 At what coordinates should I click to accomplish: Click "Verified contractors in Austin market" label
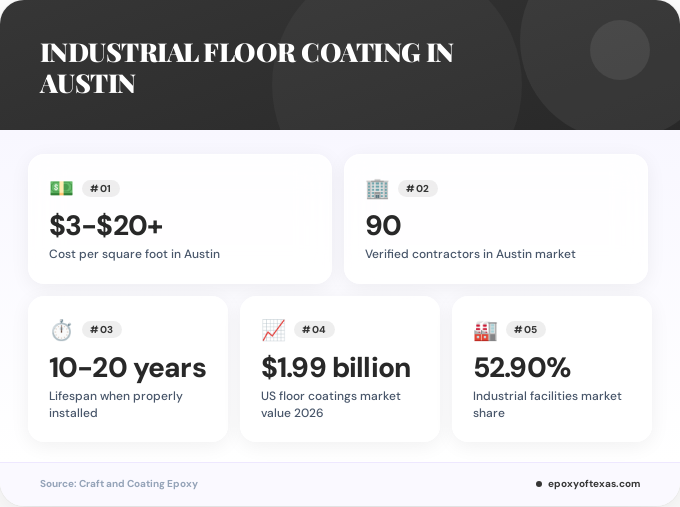pos(470,254)
